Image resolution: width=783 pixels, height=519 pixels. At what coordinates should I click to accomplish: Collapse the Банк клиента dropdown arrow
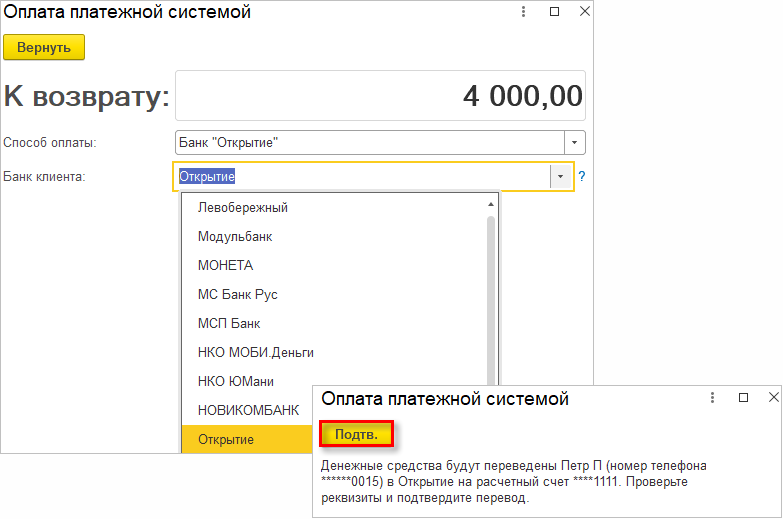tap(560, 176)
